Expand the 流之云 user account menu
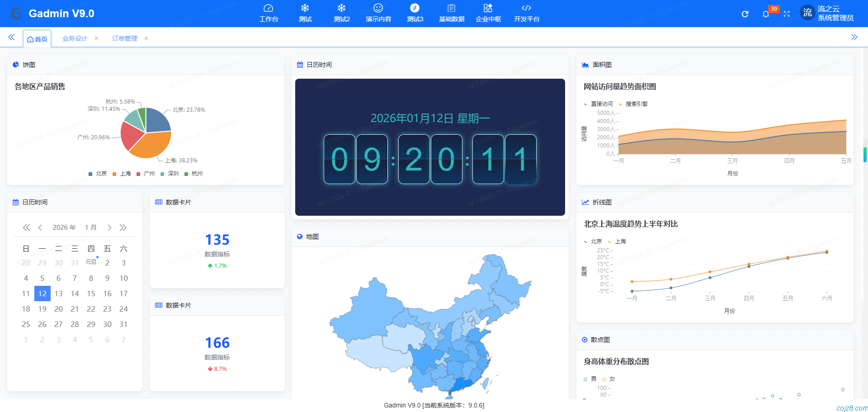Image resolution: width=868 pixels, height=412 pixels. [x=826, y=13]
